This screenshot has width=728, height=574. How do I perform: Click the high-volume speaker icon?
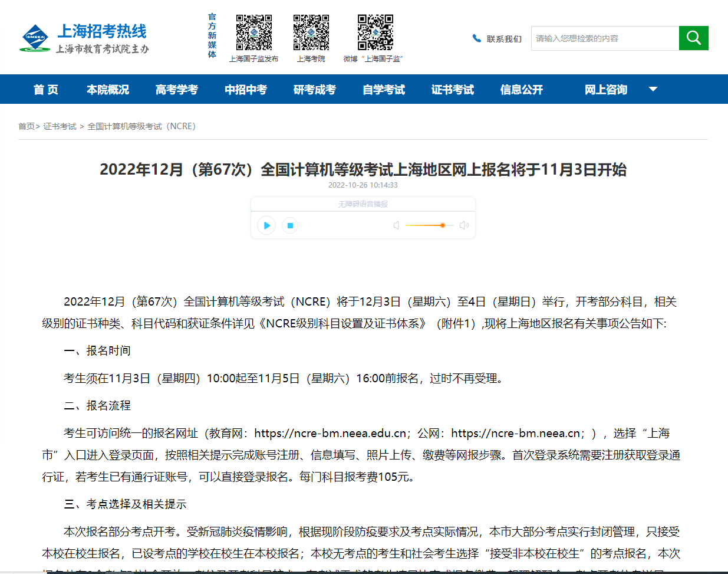point(464,225)
